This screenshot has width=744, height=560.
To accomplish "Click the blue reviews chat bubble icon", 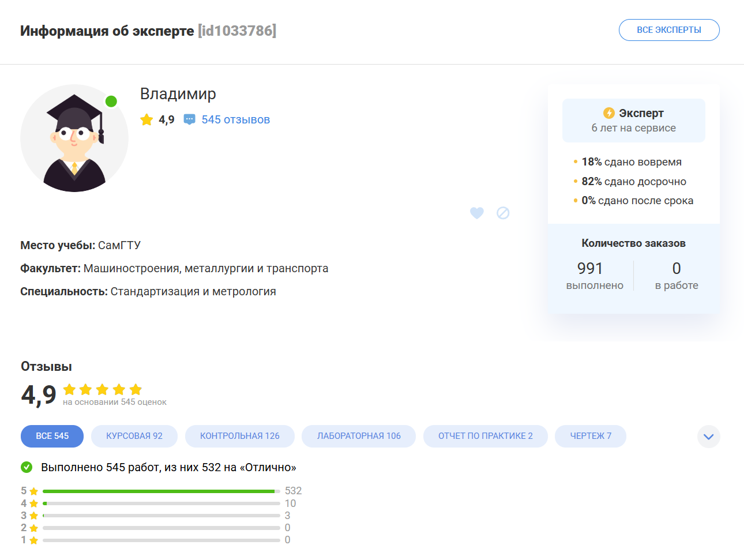I will (189, 119).
